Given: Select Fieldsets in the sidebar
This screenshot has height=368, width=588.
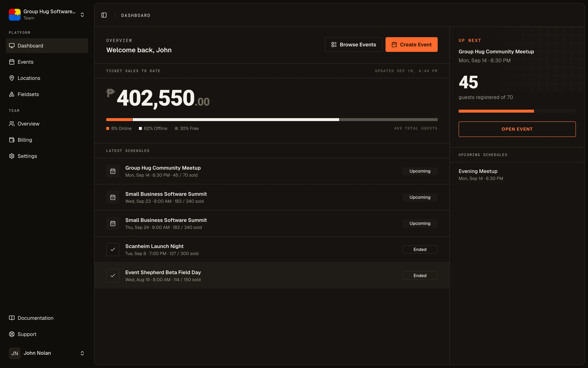Looking at the screenshot, I should [47, 94].
